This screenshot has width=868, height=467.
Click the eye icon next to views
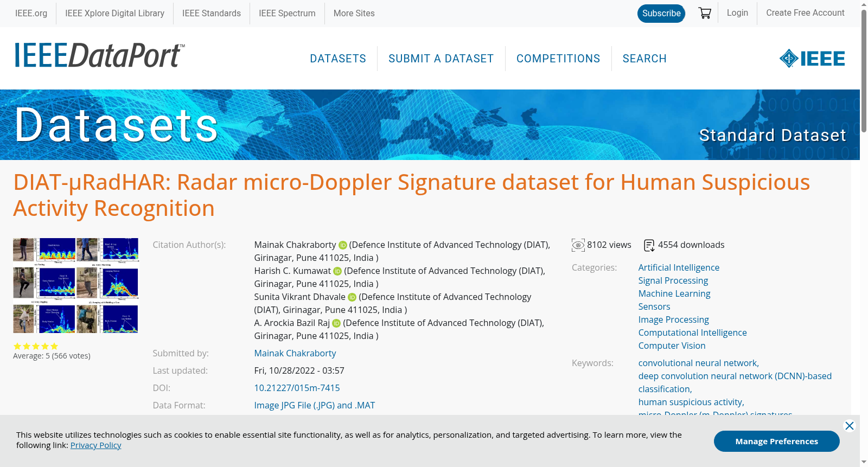tap(578, 245)
